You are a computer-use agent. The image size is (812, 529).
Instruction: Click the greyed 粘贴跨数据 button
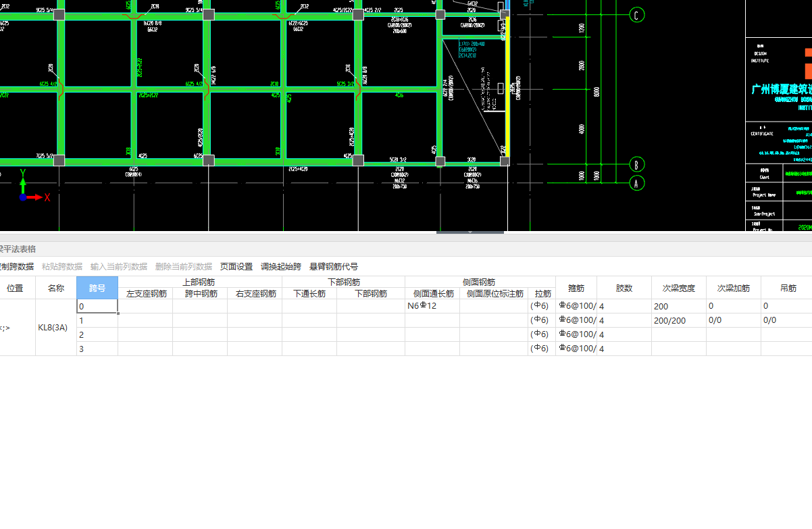point(62,266)
